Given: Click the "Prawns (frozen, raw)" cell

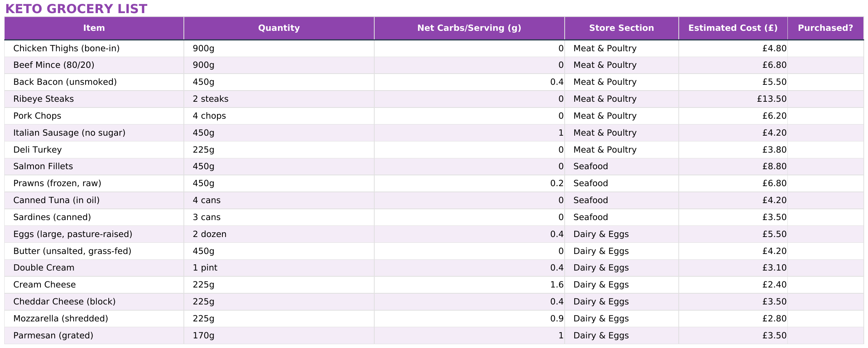Looking at the screenshot, I should (94, 183).
